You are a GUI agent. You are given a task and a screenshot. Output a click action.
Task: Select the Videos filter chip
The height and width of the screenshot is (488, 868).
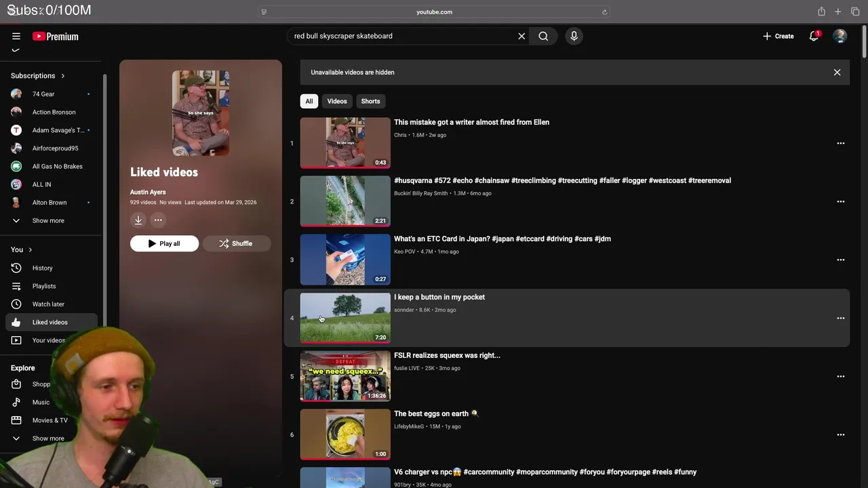coord(337,101)
